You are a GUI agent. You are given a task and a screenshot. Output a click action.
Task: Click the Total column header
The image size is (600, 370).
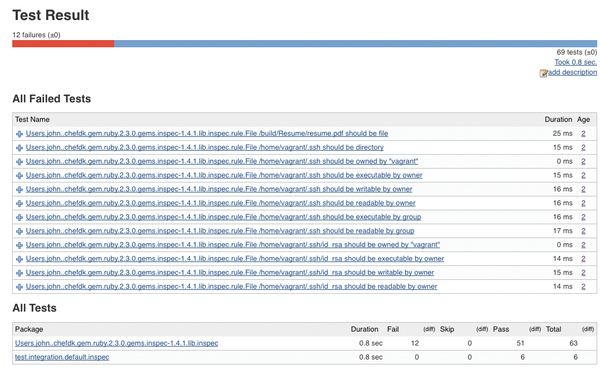tap(553, 329)
